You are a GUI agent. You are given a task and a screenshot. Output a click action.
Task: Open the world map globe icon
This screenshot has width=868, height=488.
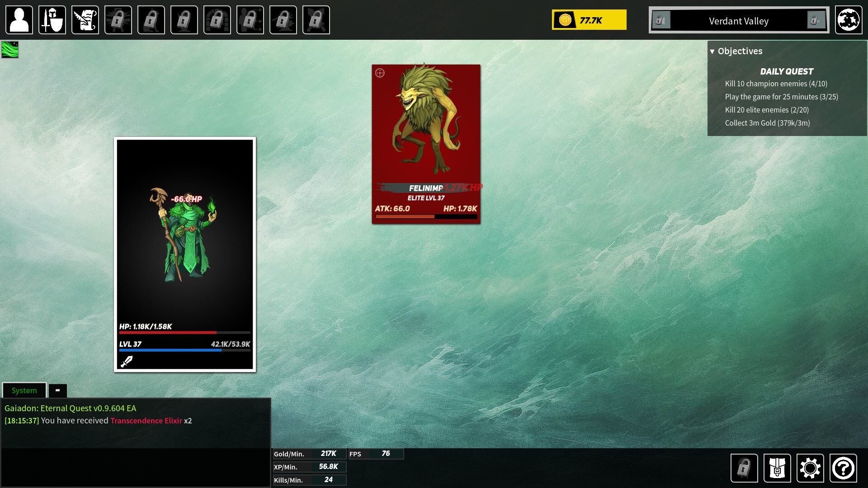[x=848, y=20]
